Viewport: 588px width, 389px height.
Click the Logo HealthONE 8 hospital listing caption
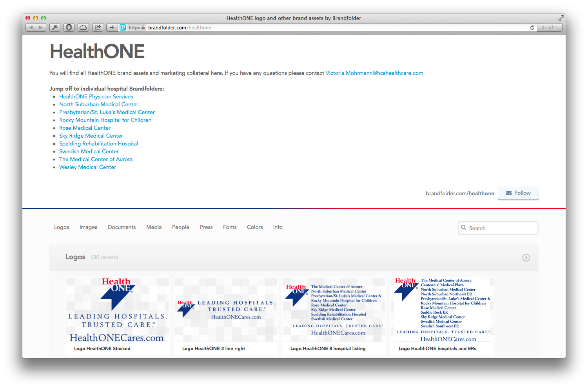[x=328, y=349]
